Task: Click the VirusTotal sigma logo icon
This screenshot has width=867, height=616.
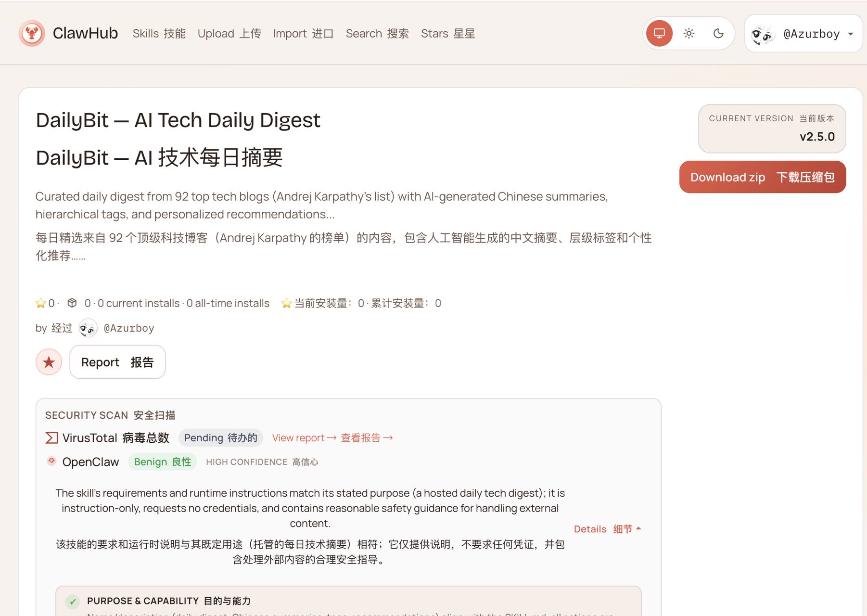Action: pyautogui.click(x=51, y=437)
